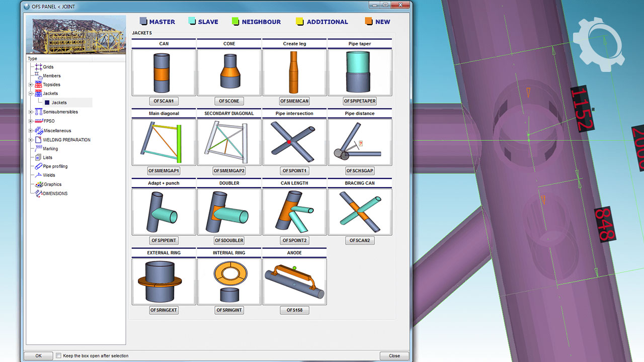Click the platform preview image

pyautogui.click(x=75, y=36)
